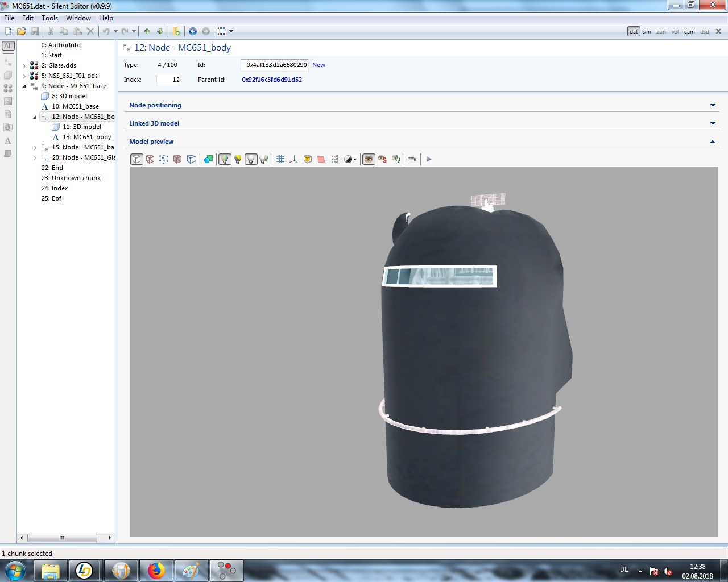
Task: Switch to the sim file tab
Action: click(647, 32)
